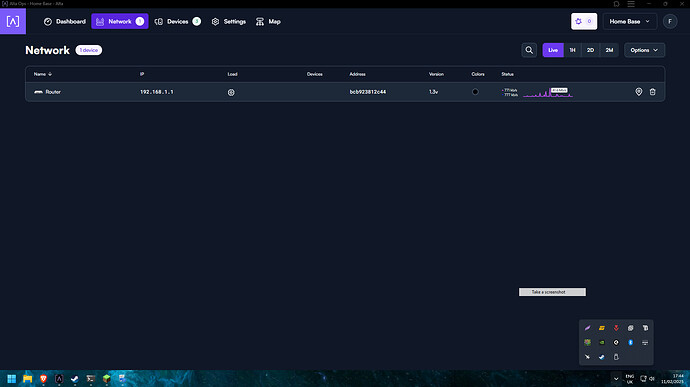The image size is (690, 387).
Task: Click the Bluetooth tray icon
Action: pos(631,343)
